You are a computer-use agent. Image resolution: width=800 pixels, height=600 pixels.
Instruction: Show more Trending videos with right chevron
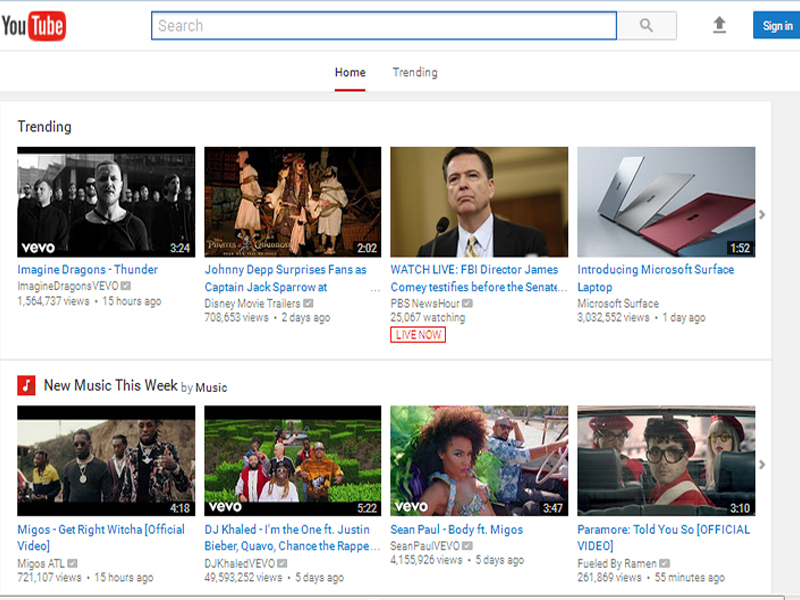762,215
